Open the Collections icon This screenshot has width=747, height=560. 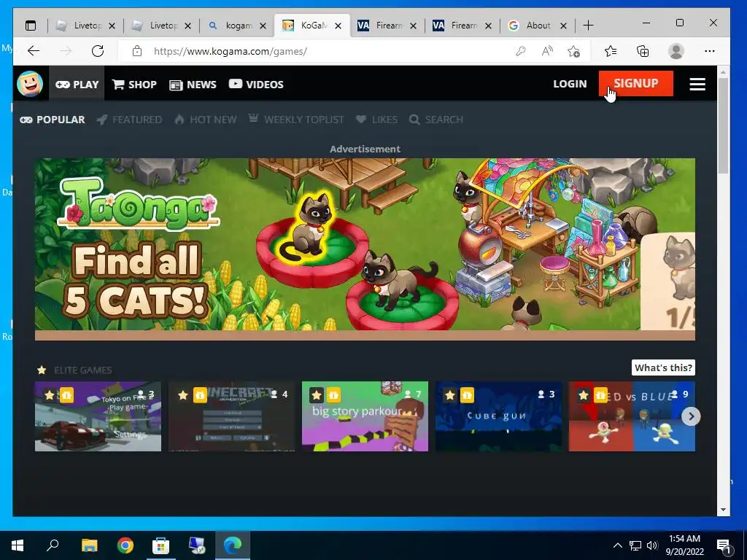click(643, 51)
